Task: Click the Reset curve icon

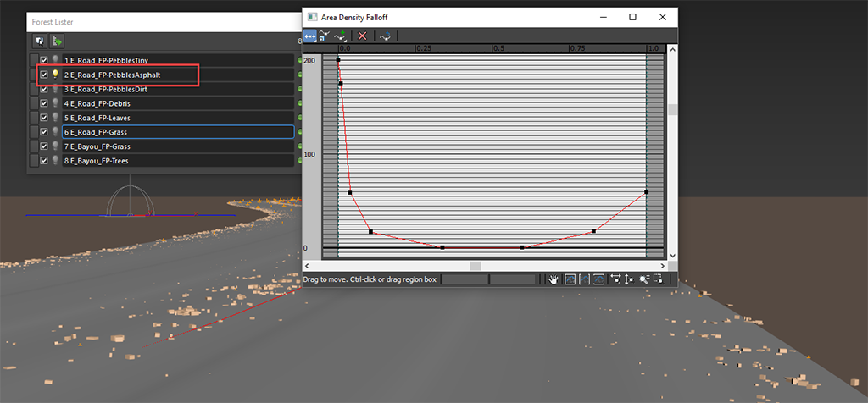Action: (x=384, y=36)
